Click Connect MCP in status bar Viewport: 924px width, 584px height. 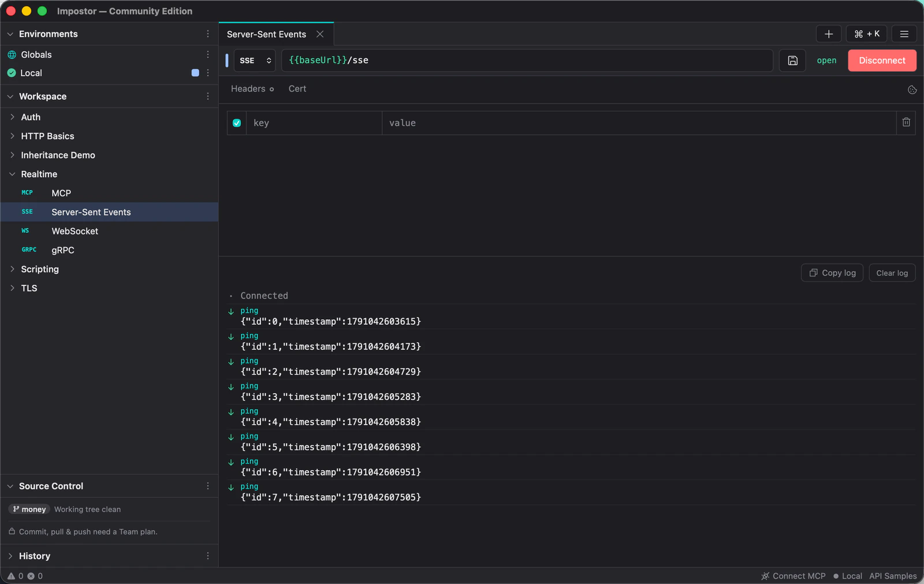pos(793,576)
